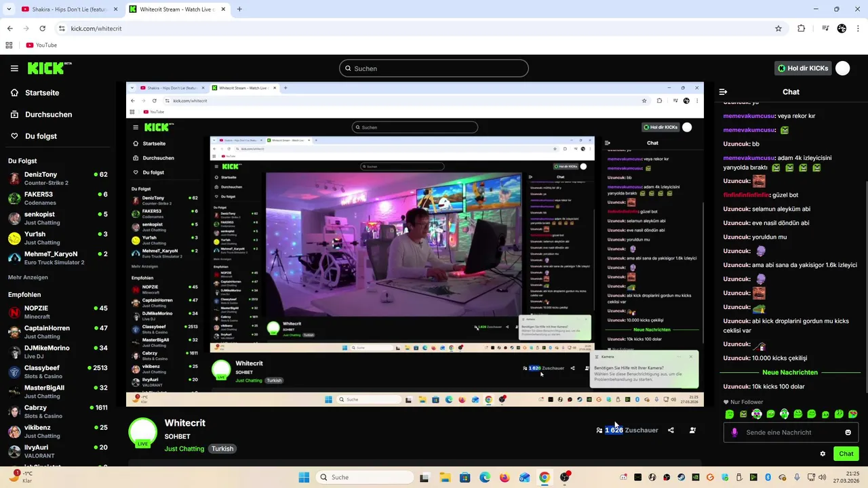Close the Shakira YouTube tab

115,9
